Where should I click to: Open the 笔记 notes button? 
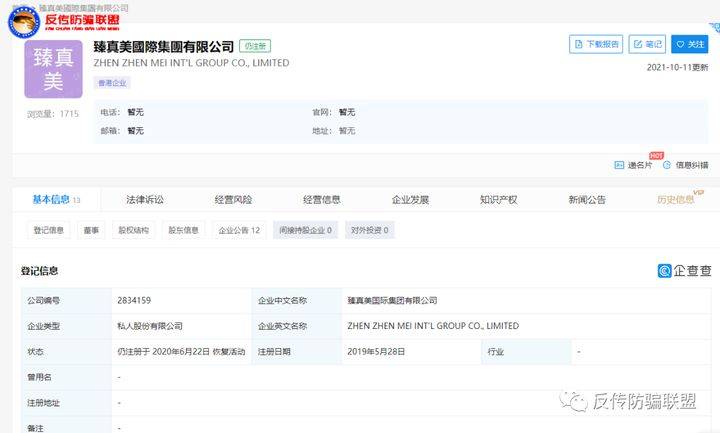point(647,44)
